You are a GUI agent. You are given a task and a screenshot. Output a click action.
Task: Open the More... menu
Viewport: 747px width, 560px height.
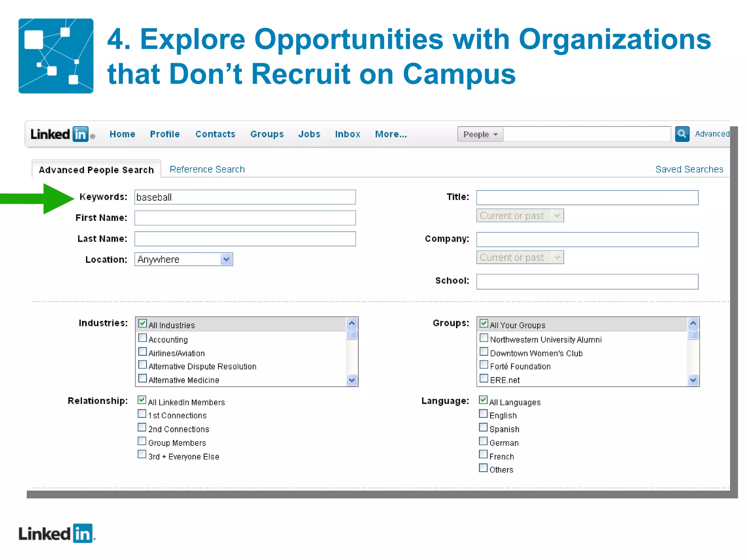coord(391,134)
